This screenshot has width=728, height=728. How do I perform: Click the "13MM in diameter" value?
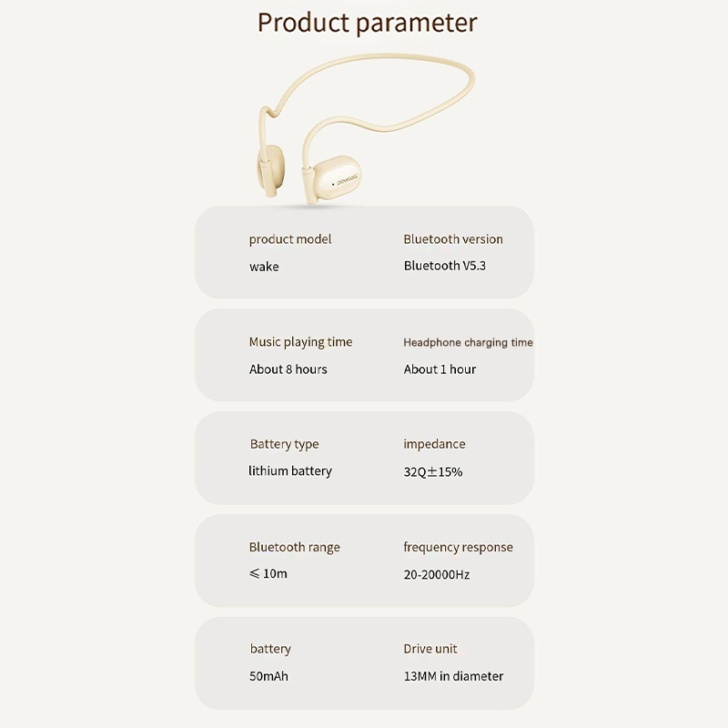pos(453,676)
